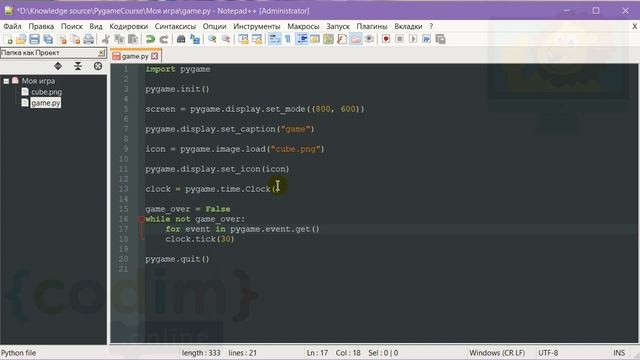
Task: Open the Файл menu
Action: [x=12, y=26]
